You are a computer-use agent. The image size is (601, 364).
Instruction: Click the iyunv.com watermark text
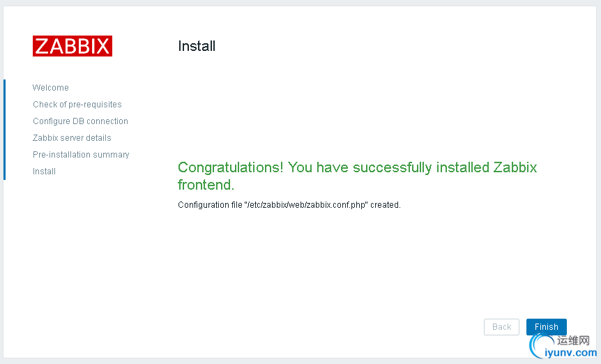571,353
